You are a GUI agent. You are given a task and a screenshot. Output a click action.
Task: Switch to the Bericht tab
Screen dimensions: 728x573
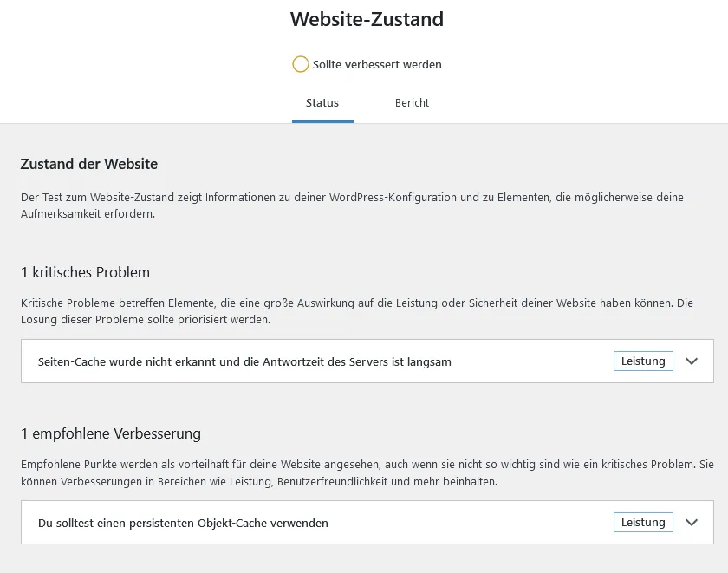[x=412, y=102]
